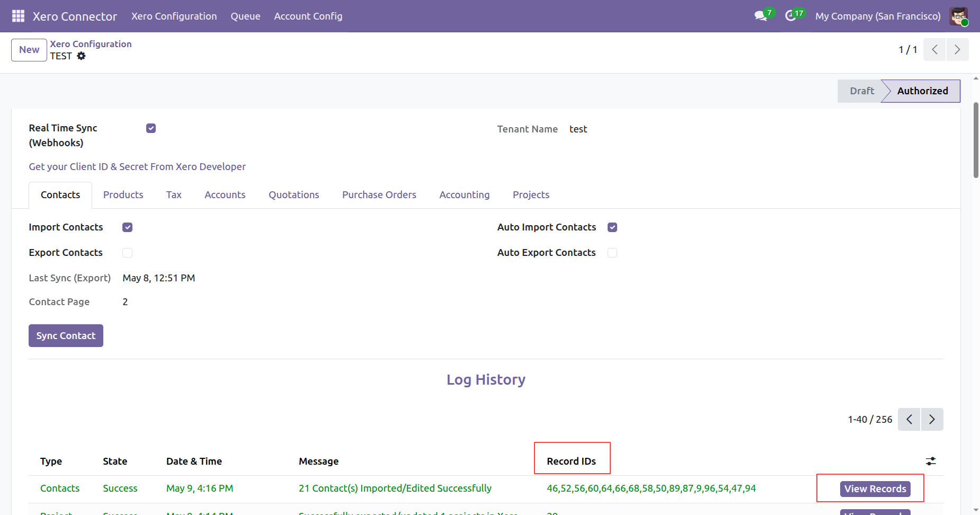
Task: Select the Contacts tab
Action: click(x=60, y=195)
